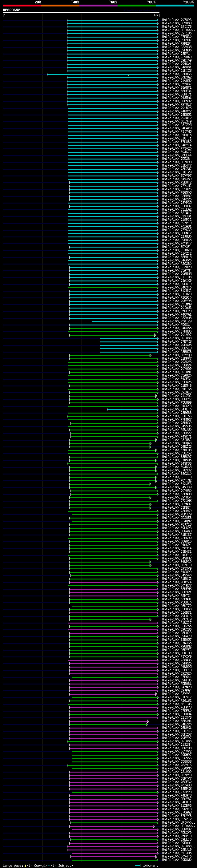Viewport: 197px width, 868px height.
Task: Open hit UniRef100_A7PWG0
Action: [177, 37]
